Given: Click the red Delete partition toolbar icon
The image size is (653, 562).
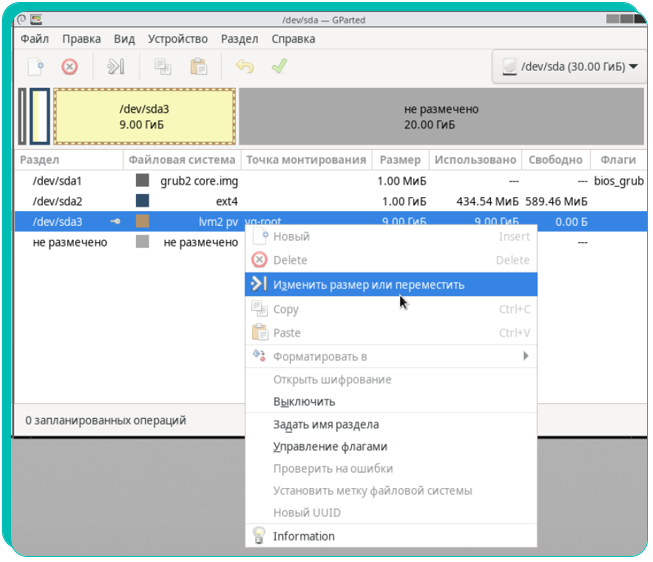Looking at the screenshot, I should click(70, 67).
